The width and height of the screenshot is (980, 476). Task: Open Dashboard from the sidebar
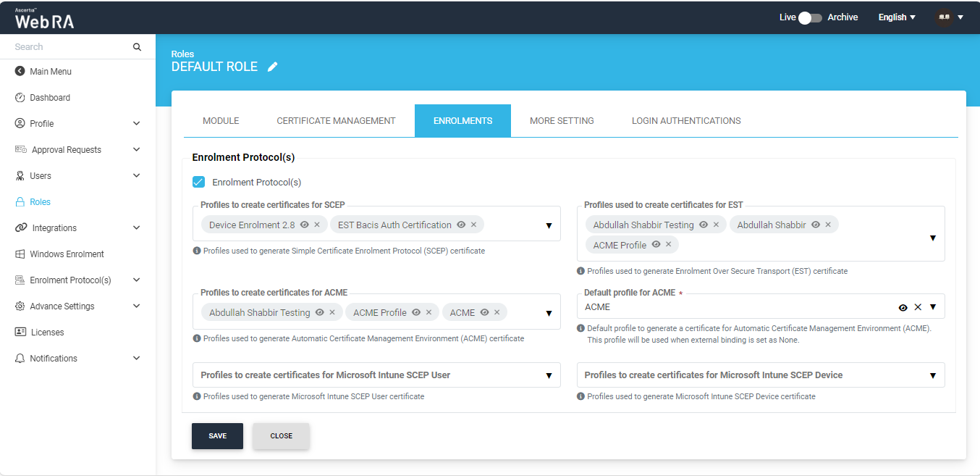50,98
